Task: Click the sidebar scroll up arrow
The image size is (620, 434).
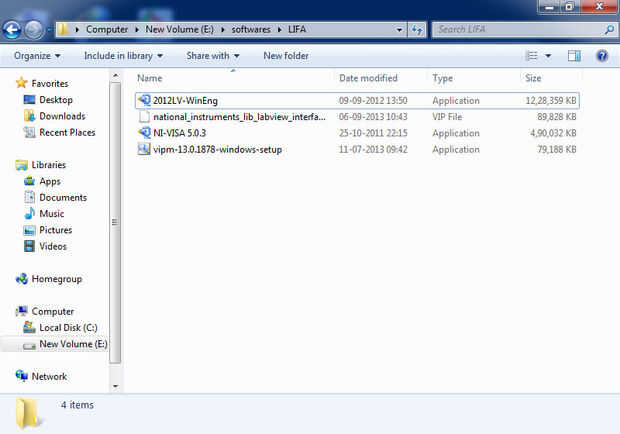Action: [x=115, y=75]
